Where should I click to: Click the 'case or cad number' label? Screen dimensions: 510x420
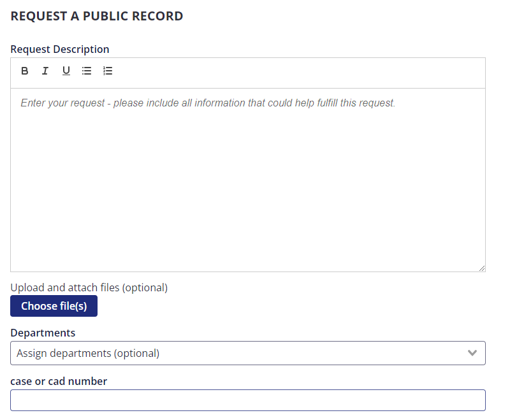tap(59, 381)
